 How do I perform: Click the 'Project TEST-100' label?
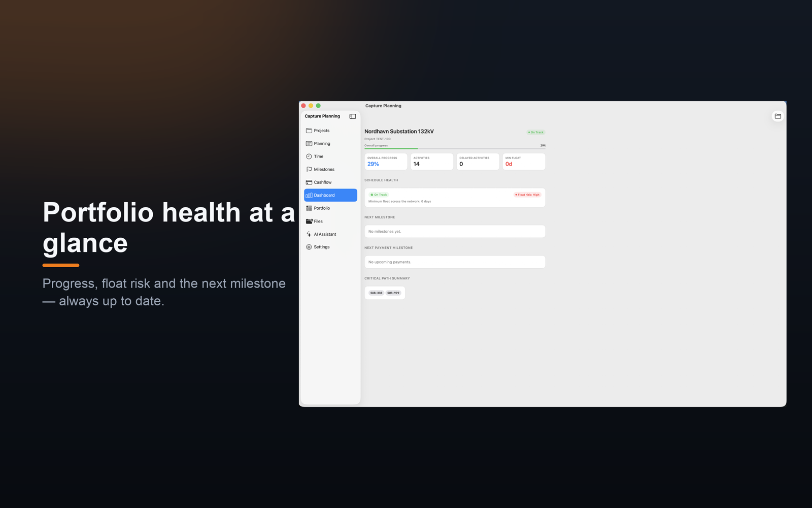[378, 139]
